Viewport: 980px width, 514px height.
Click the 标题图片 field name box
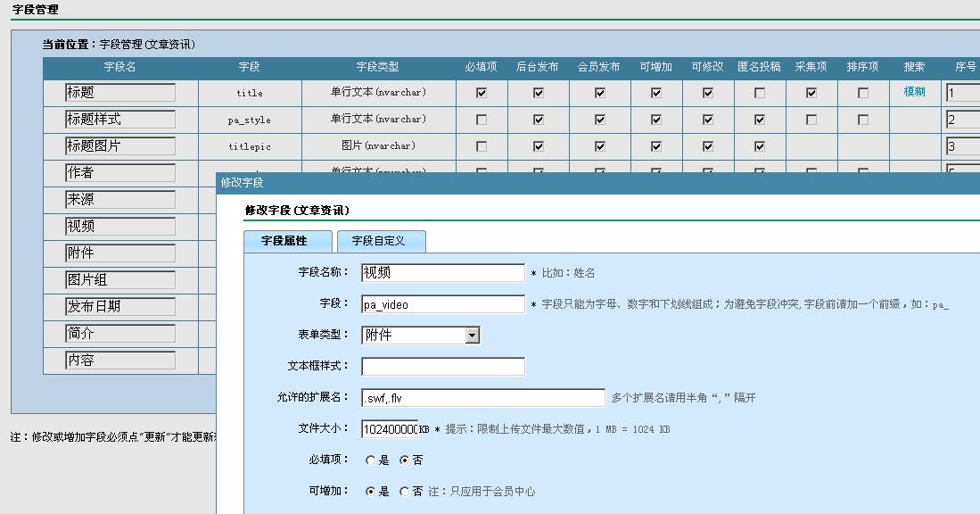120,146
